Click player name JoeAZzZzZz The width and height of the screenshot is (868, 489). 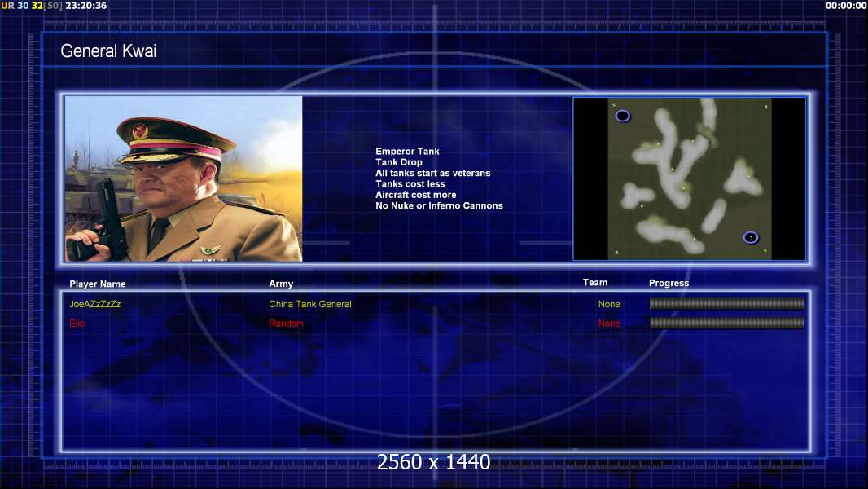pyautogui.click(x=95, y=304)
